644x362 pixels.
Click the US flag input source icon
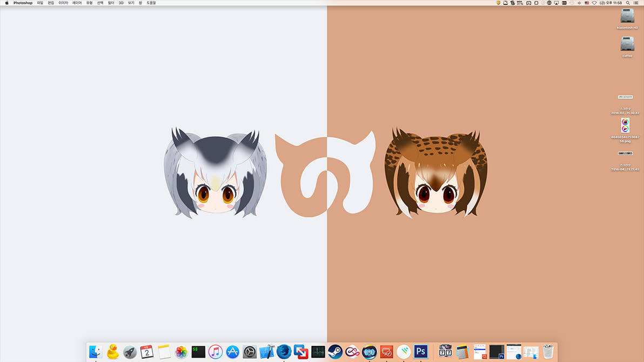pos(587,3)
